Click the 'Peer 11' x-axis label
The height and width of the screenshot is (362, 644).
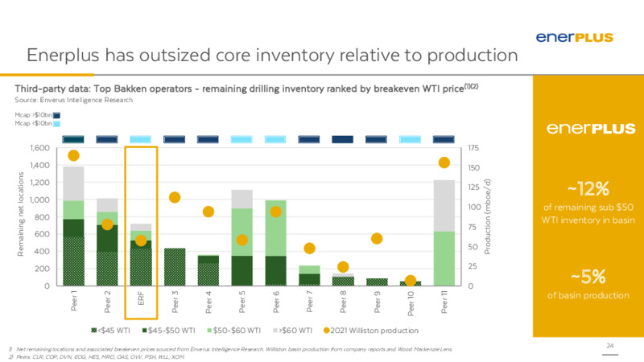tap(444, 302)
